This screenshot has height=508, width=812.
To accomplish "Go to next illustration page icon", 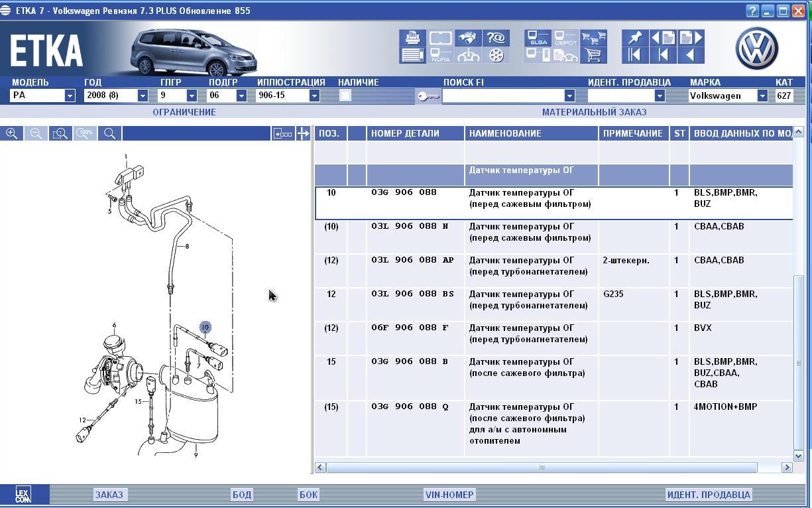I will 691,37.
